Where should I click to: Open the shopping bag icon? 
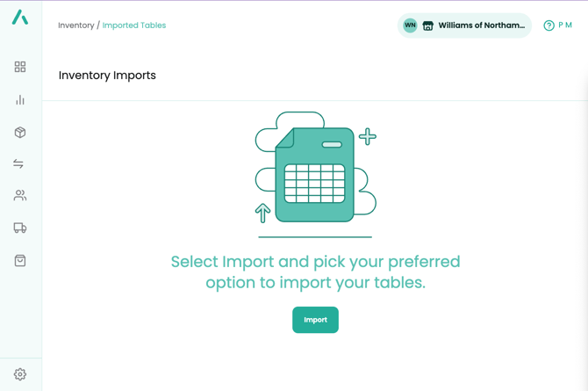[20, 261]
